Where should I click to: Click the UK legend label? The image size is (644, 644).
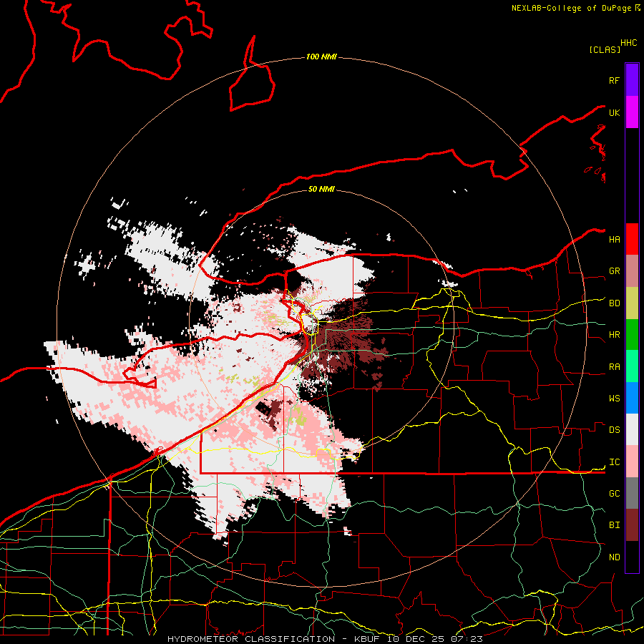(x=614, y=112)
